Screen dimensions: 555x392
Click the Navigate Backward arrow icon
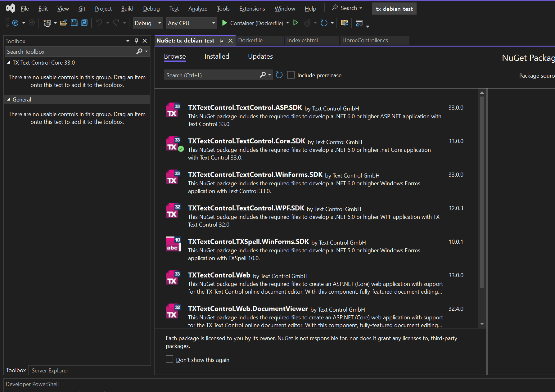tap(15, 23)
